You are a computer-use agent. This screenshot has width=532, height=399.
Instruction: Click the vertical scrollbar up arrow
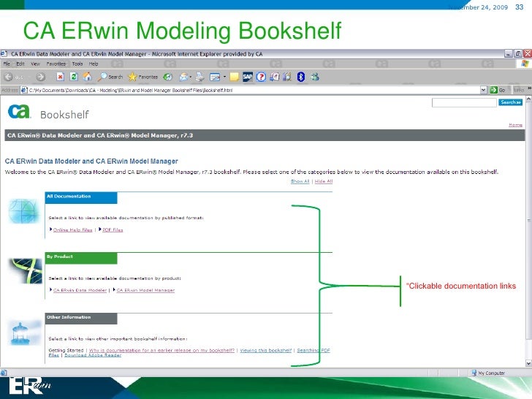coord(528,99)
